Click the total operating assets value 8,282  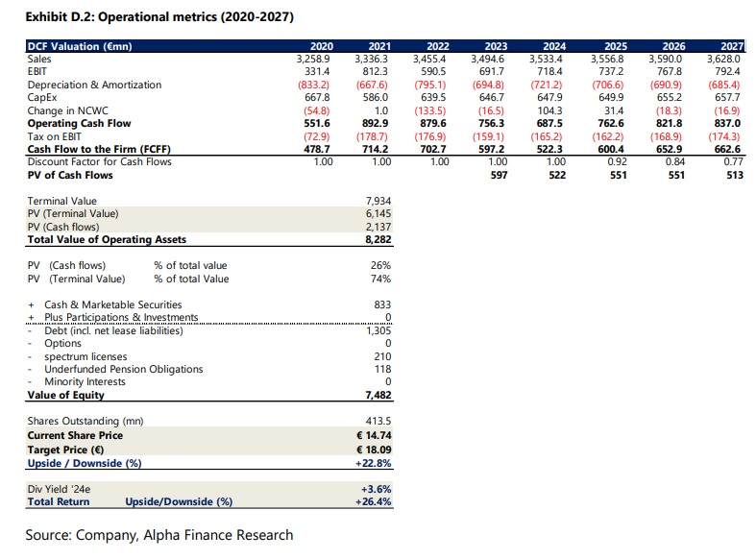[378, 239]
